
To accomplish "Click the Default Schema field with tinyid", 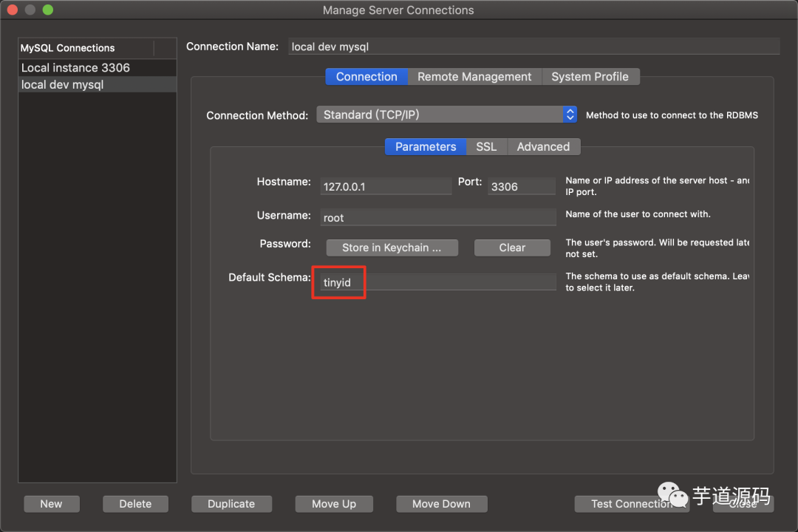I will (437, 282).
